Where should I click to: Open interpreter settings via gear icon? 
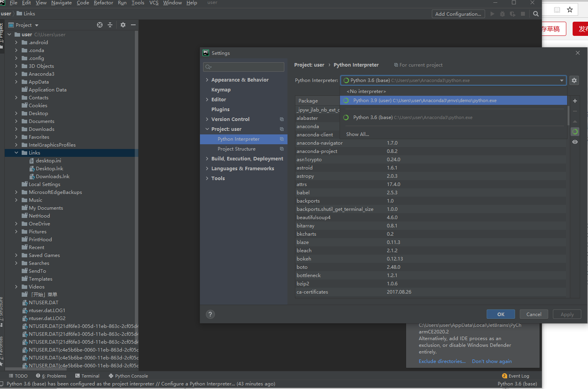pos(574,80)
